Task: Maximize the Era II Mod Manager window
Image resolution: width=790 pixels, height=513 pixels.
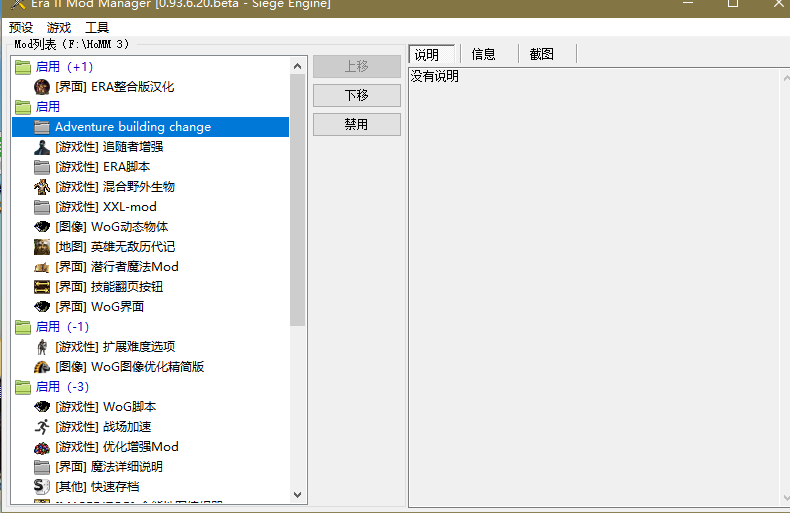Action: (x=733, y=4)
